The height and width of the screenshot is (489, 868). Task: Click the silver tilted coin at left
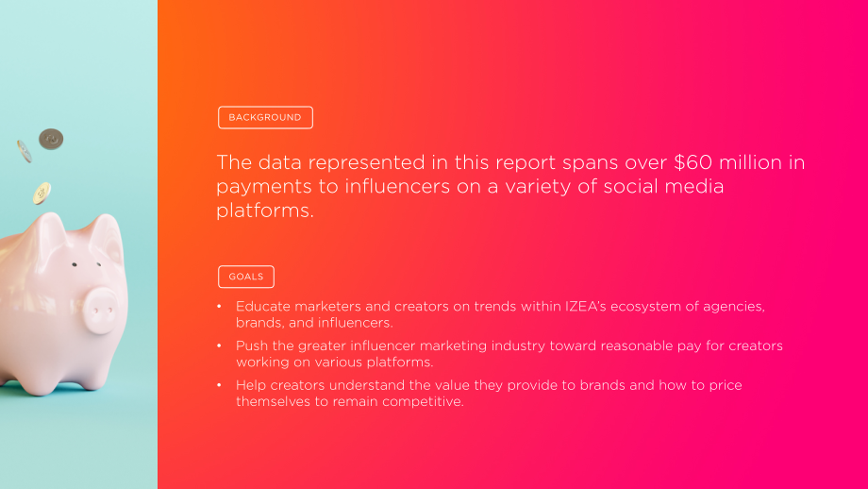[x=24, y=151]
